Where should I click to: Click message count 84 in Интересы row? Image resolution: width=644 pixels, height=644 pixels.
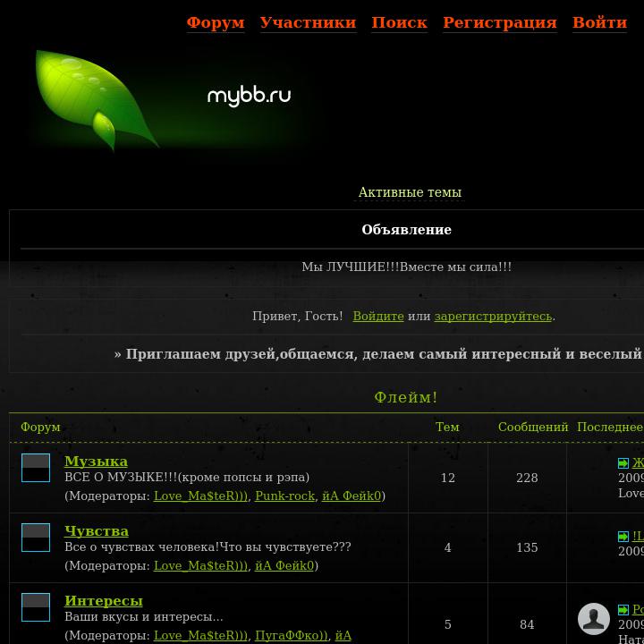[527, 624]
